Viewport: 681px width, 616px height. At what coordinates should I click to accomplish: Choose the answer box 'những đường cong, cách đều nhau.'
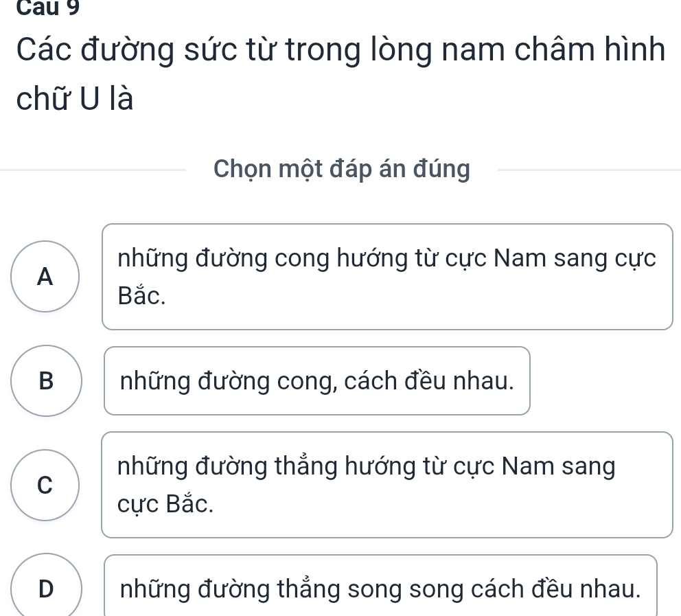coord(316,380)
